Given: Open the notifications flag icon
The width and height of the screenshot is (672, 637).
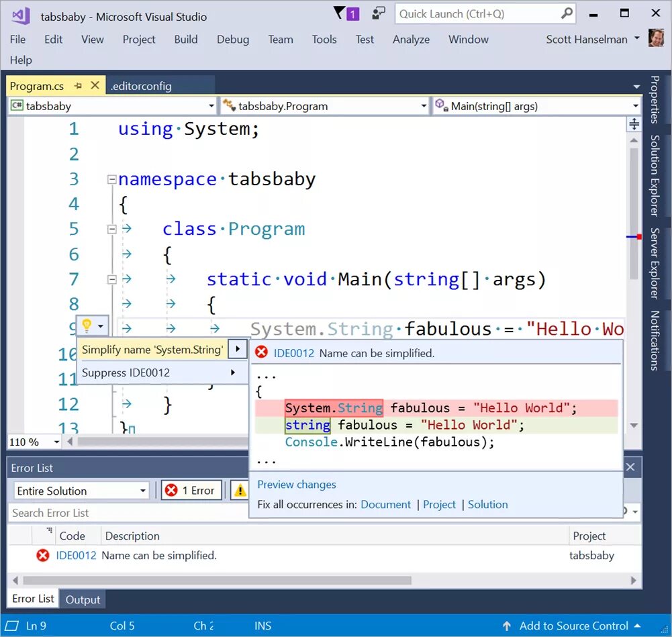Looking at the screenshot, I should tap(346, 13).
